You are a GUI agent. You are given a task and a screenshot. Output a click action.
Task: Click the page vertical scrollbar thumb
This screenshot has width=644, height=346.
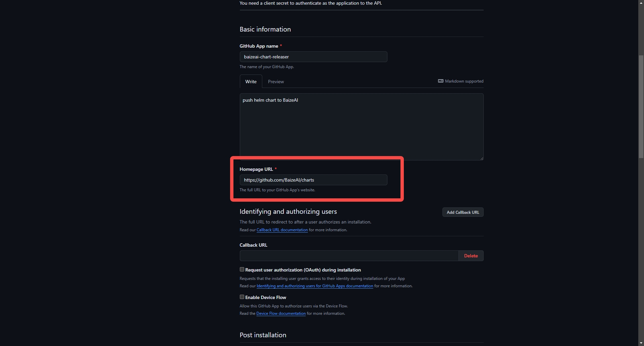tap(641, 106)
